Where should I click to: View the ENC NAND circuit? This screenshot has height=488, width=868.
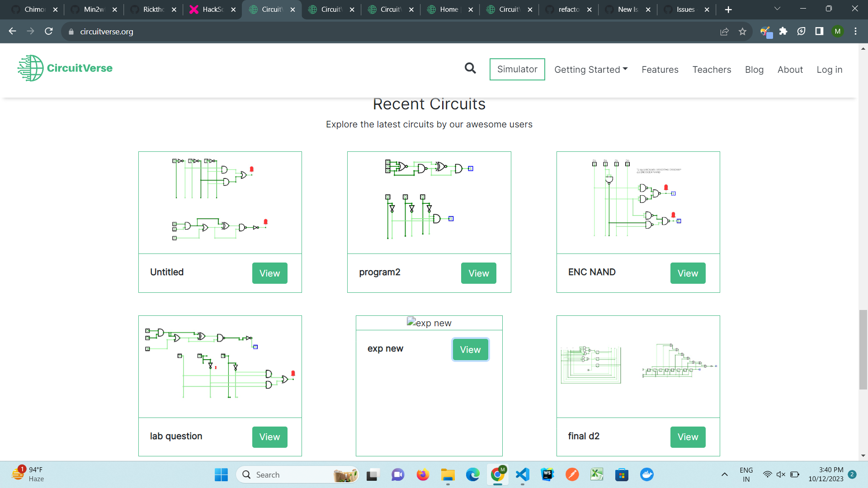688,273
